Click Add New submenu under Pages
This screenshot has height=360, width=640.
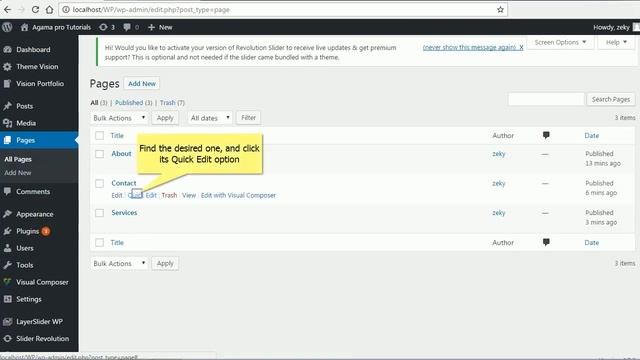coord(18,173)
